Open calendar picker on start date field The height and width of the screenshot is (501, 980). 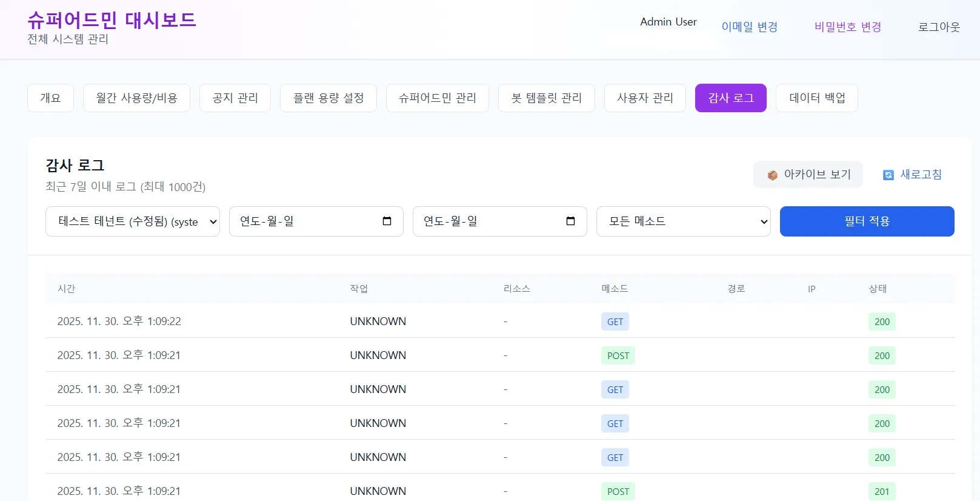coord(387,221)
